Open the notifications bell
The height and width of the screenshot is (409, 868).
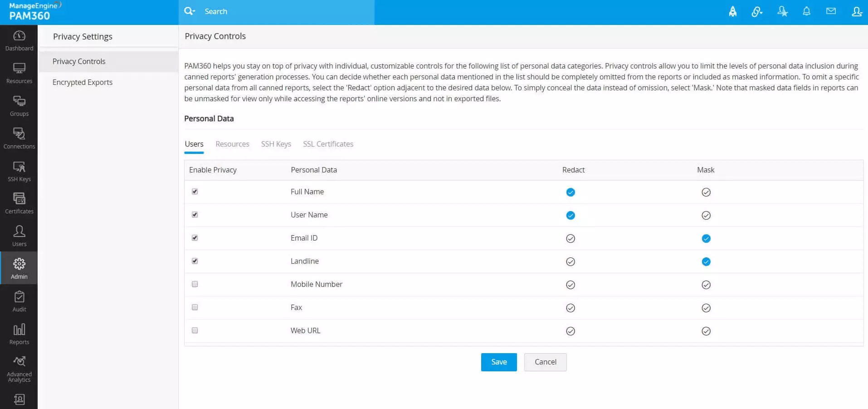[x=806, y=11]
